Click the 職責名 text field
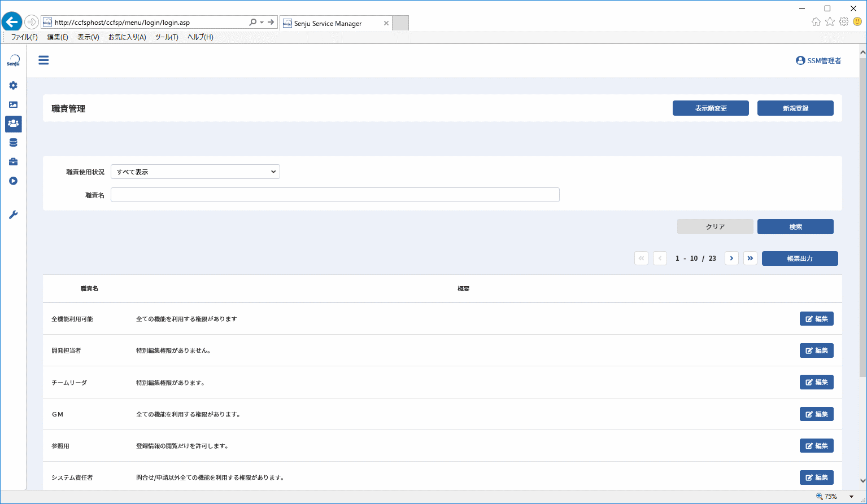The height and width of the screenshot is (504, 867). click(x=335, y=195)
